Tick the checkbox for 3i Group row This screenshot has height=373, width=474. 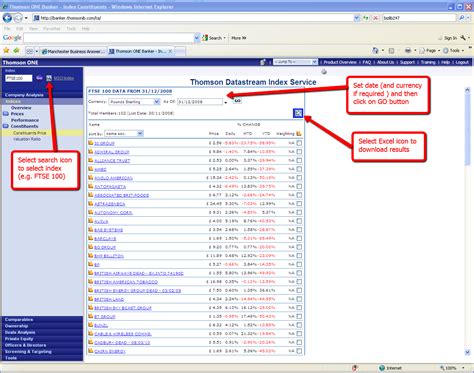click(299, 143)
